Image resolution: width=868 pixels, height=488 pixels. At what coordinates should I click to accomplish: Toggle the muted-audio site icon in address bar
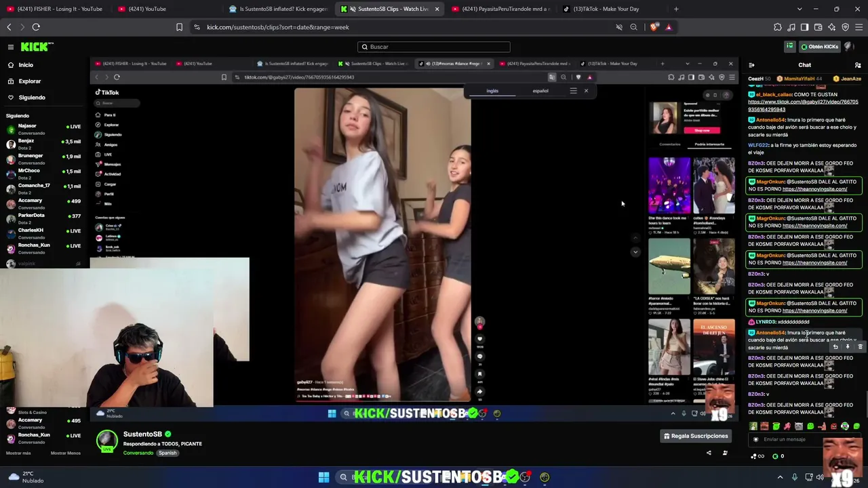coord(619,27)
